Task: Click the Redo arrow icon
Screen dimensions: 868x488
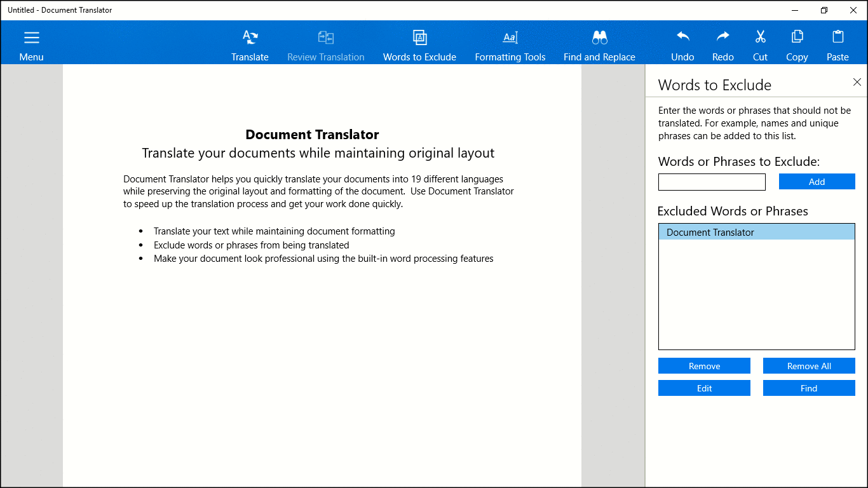Action: click(x=722, y=37)
